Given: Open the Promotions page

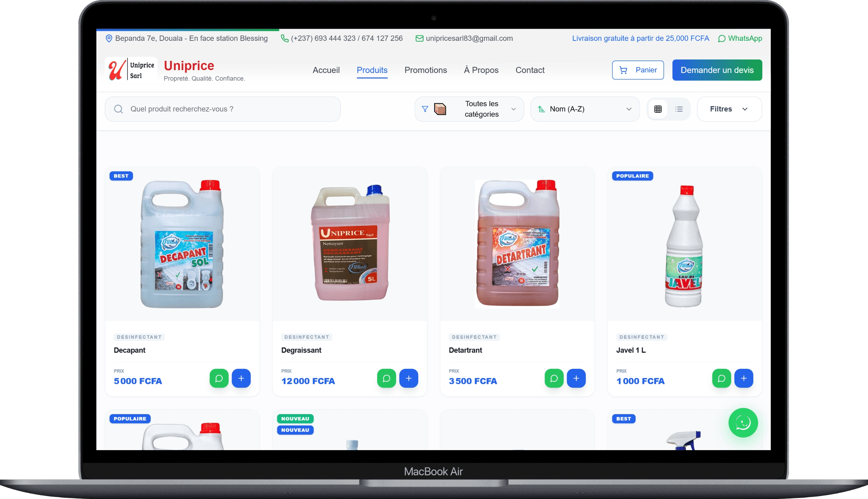Looking at the screenshot, I should pos(425,70).
